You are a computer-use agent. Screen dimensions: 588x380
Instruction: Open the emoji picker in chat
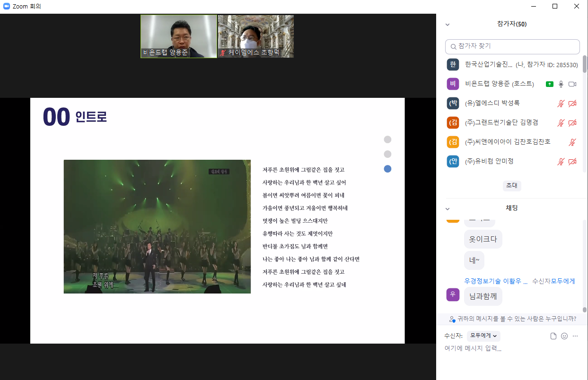click(564, 336)
